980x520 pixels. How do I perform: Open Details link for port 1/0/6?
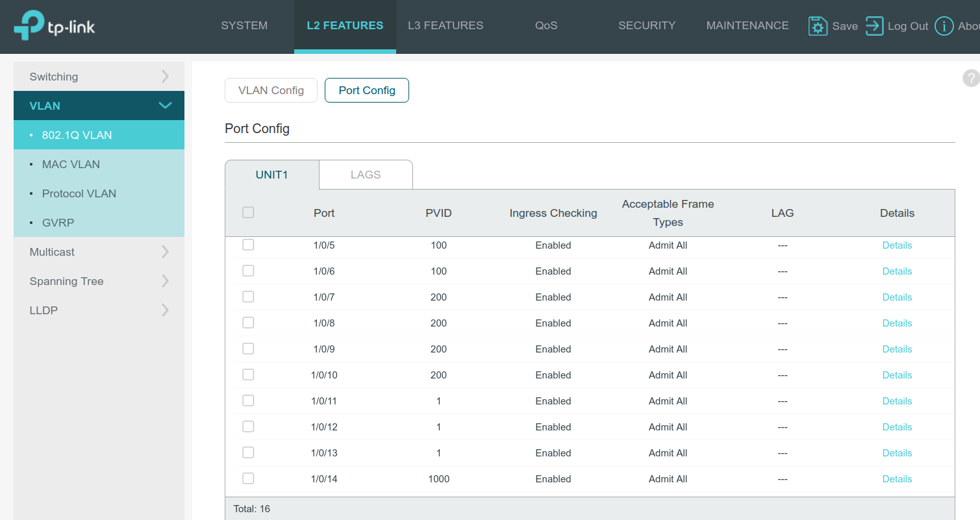click(x=897, y=271)
